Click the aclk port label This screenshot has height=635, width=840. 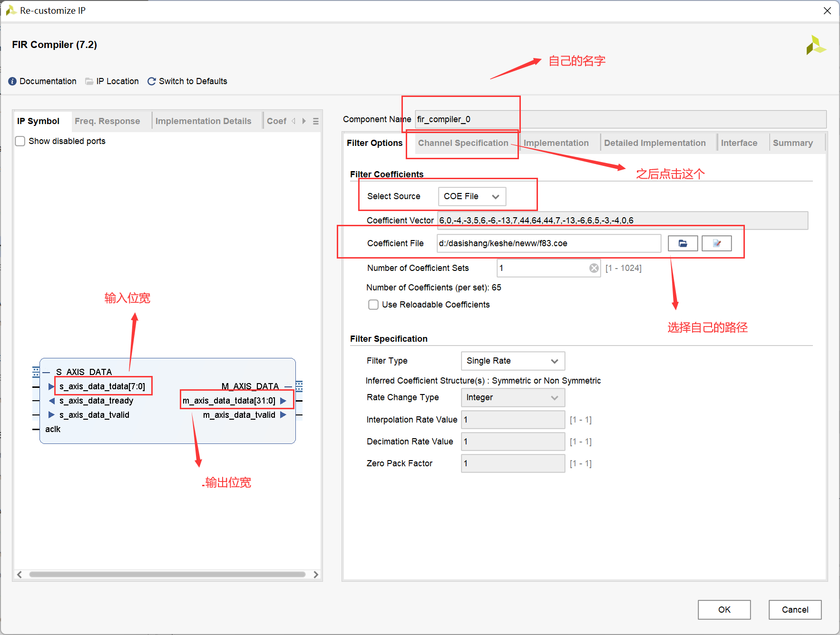(x=53, y=429)
